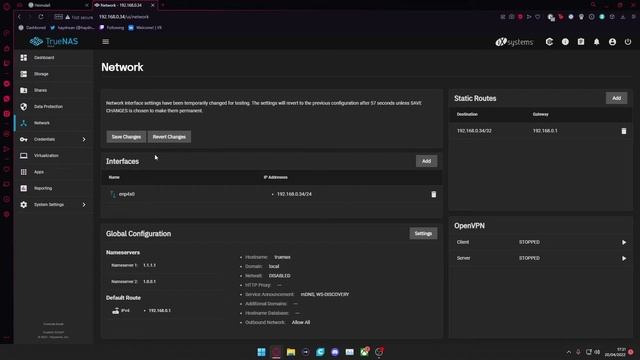Start the OpenVPN Client service
The height and width of the screenshot is (360, 640).
click(624, 242)
